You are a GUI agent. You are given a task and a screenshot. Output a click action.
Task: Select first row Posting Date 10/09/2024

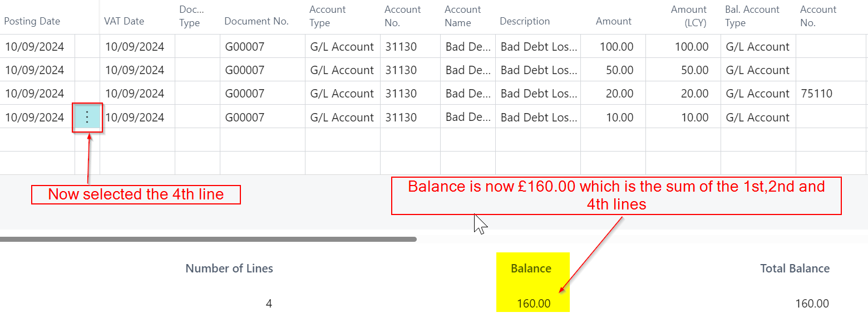(x=34, y=47)
